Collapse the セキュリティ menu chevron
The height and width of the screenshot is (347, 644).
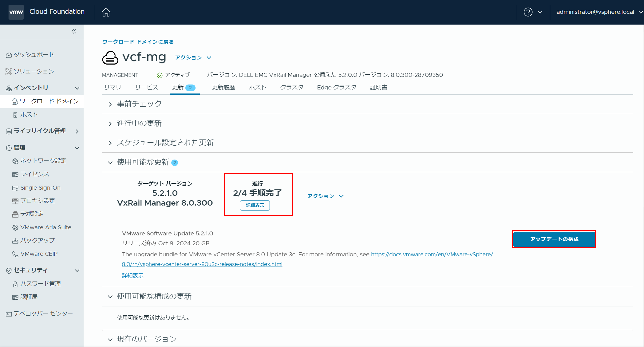click(77, 270)
